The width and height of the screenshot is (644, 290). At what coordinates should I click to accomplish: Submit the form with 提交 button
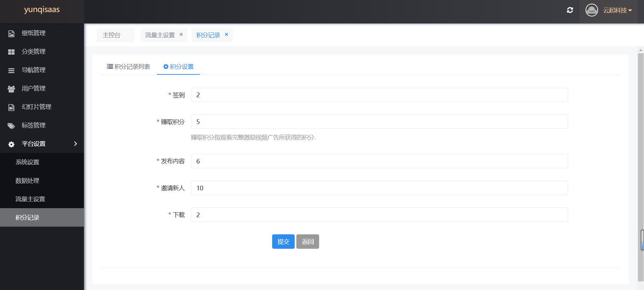[x=283, y=241]
